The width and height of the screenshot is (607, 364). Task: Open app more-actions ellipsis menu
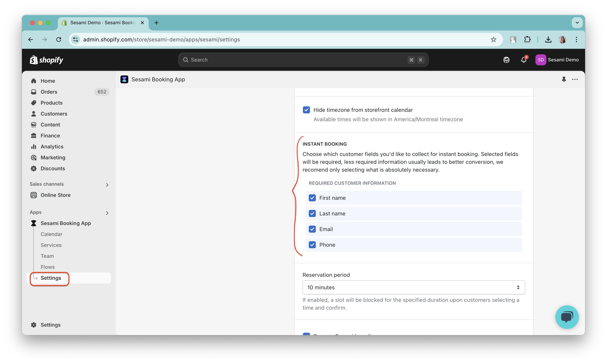coord(575,80)
